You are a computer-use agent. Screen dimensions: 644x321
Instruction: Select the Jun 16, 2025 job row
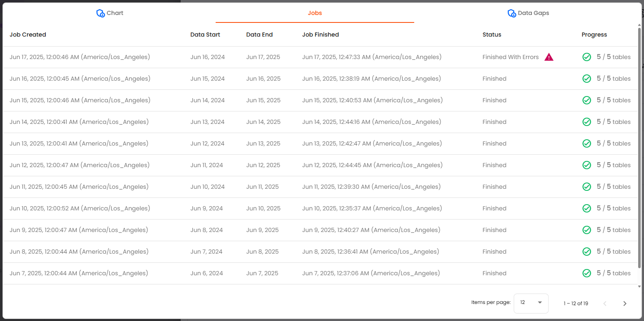(250, 79)
